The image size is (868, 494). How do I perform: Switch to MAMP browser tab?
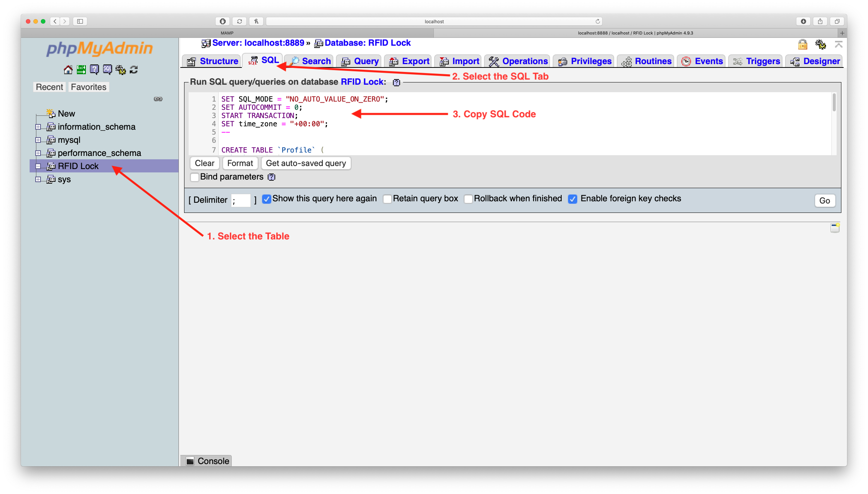pyautogui.click(x=227, y=33)
